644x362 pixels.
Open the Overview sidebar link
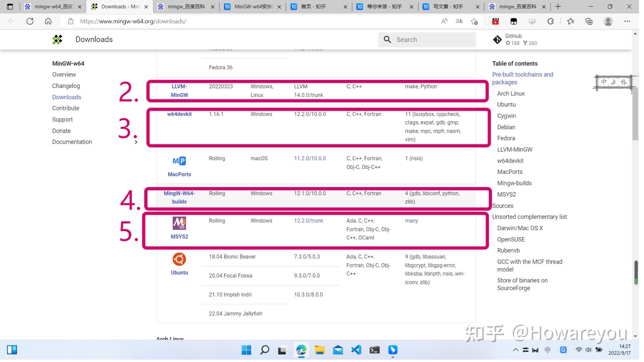tap(64, 75)
